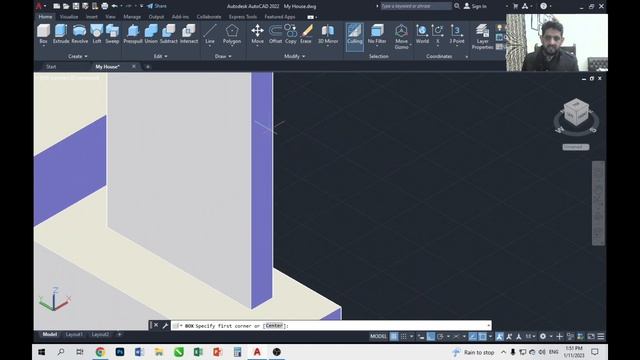
Task: Switch to the Visualize ribbon tab
Action: click(x=69, y=17)
